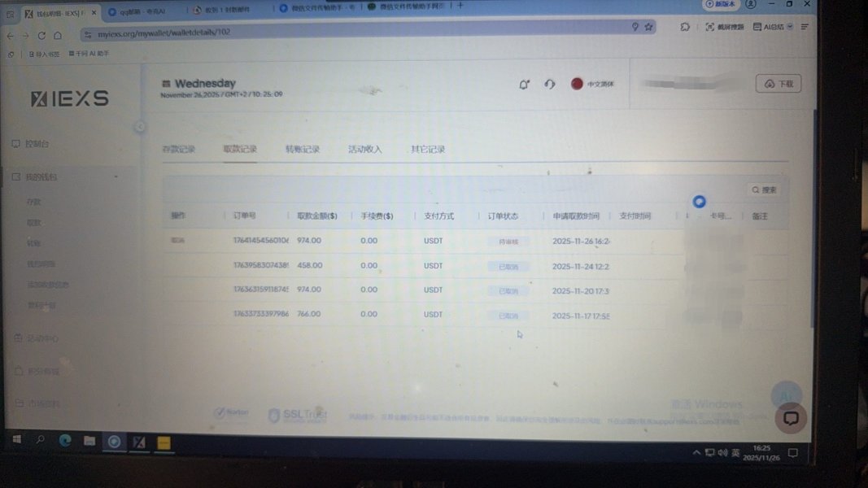This screenshot has height=488, width=868.
Task: Click the 订单状态 column header
Action: [x=503, y=216]
